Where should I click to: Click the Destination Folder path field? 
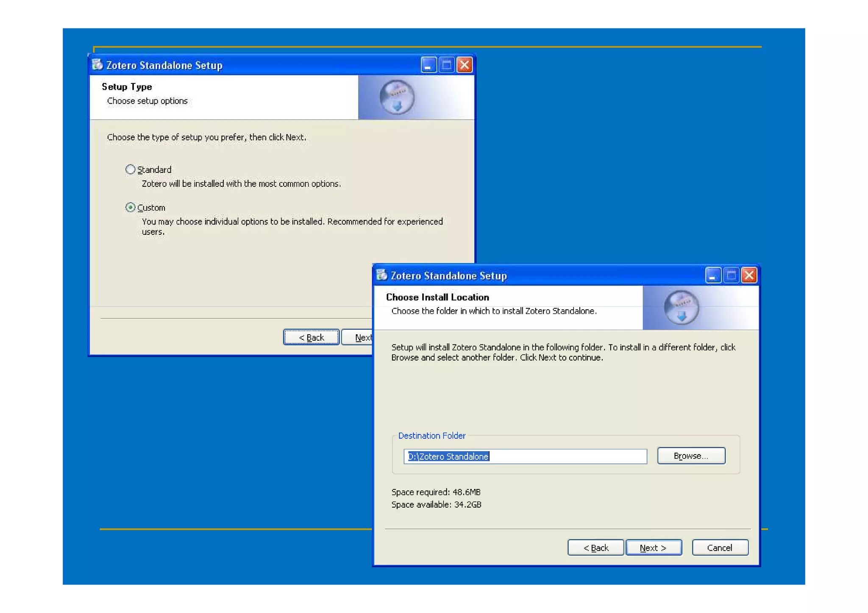pos(525,456)
